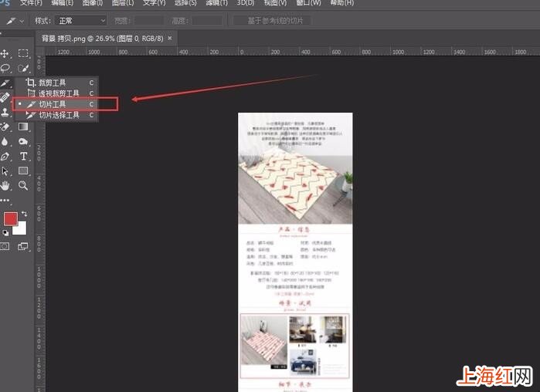This screenshot has height=392, width=540.
Task: Reset default foreground and background colors
Action: pos(5,233)
